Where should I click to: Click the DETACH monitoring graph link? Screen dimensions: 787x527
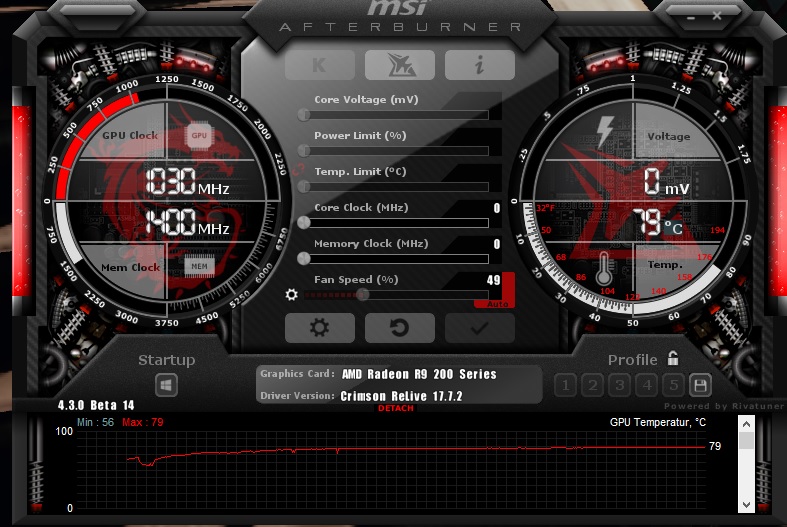[x=396, y=408]
